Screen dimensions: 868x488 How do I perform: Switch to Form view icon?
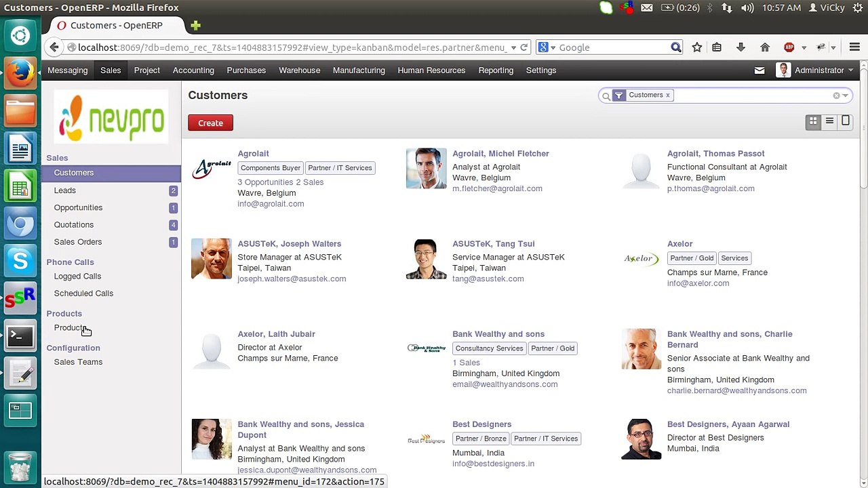(x=846, y=121)
